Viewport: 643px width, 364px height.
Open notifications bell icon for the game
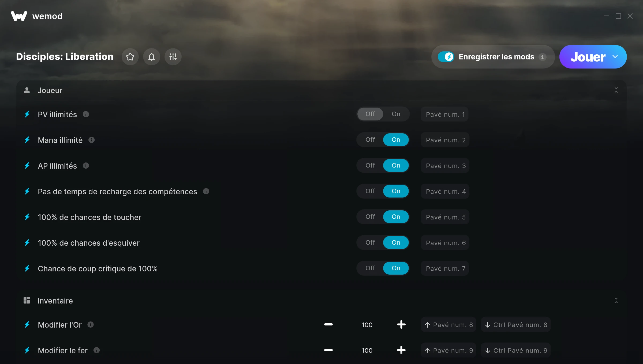coord(152,57)
